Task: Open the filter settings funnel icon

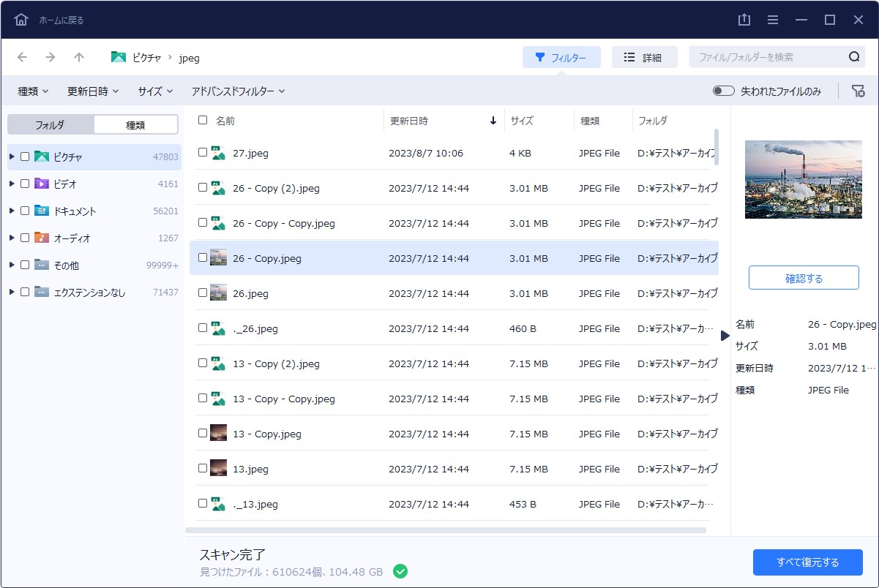Action: tap(858, 91)
